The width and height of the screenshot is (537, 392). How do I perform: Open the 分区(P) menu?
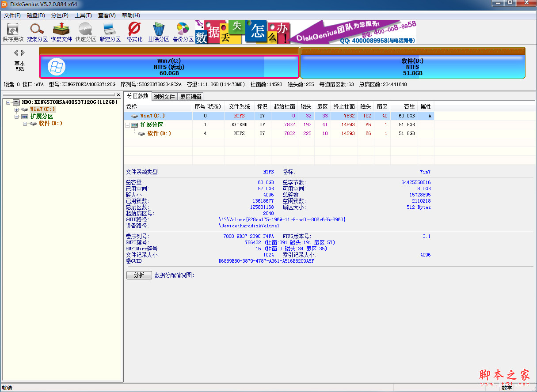[60, 15]
